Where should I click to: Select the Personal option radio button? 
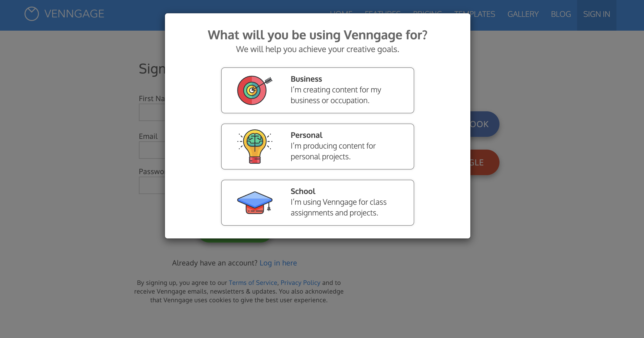[317, 147]
